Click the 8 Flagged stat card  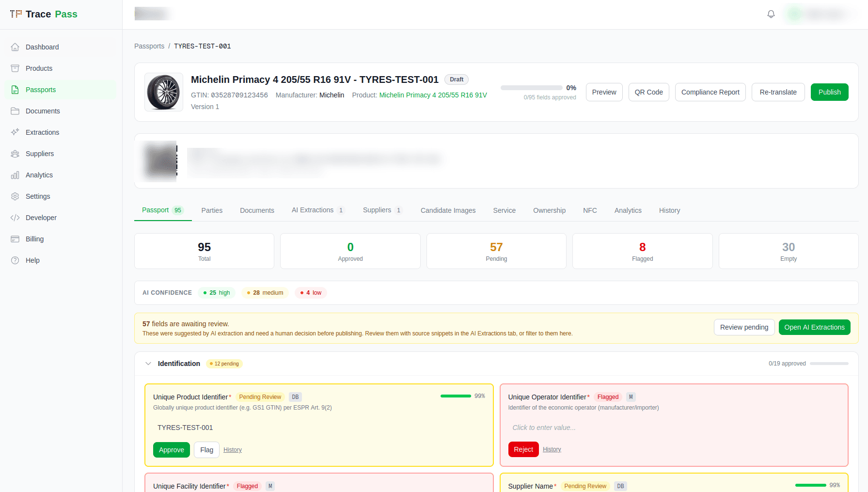tap(643, 251)
